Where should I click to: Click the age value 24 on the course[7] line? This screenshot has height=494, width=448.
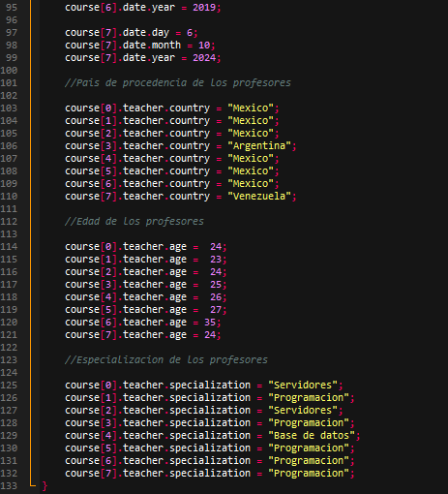point(210,335)
